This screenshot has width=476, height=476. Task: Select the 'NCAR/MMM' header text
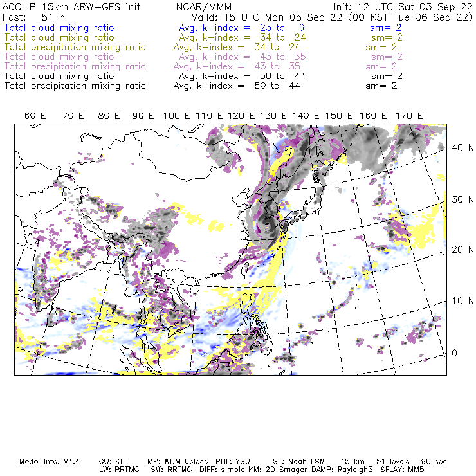(x=204, y=7)
